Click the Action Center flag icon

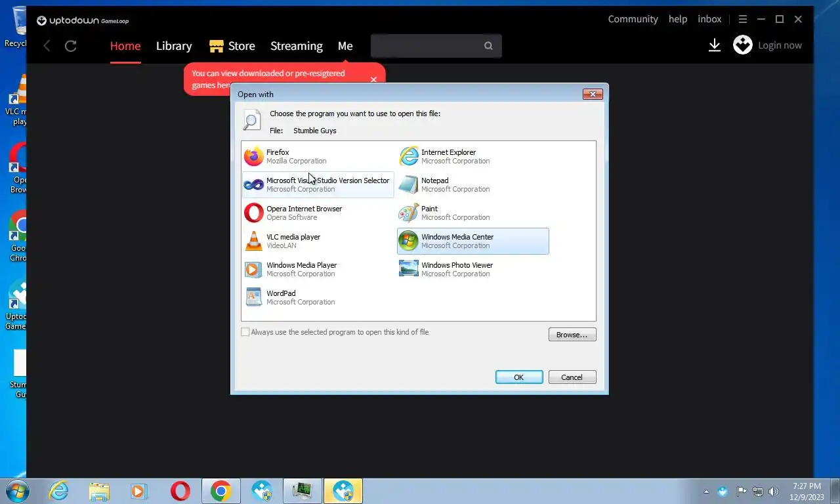pyautogui.click(x=742, y=492)
